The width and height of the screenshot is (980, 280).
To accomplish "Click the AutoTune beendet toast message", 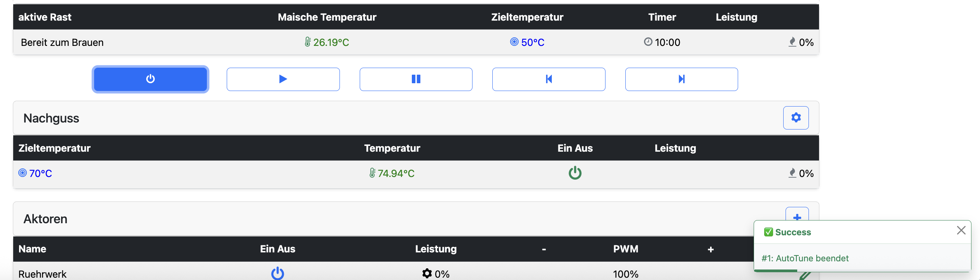I will coord(805,258).
